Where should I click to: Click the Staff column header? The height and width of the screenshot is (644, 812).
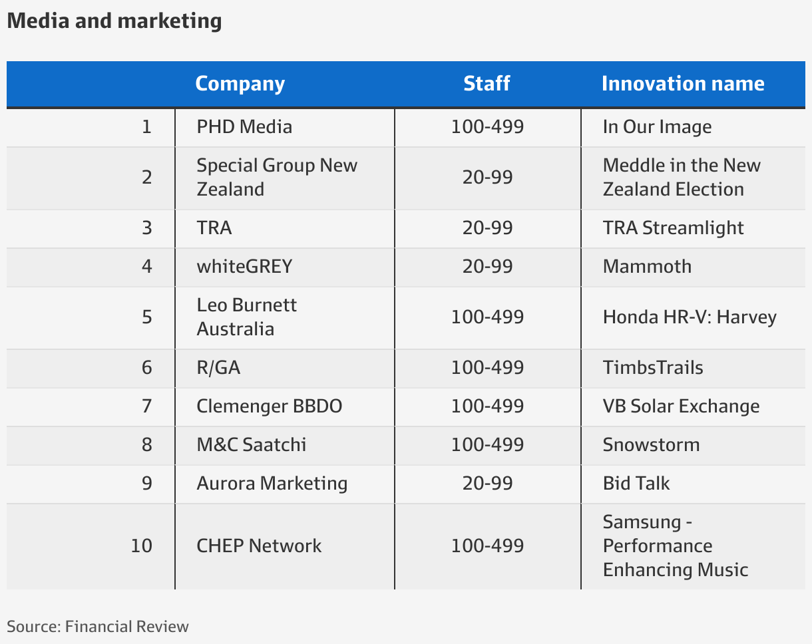pyautogui.click(x=487, y=84)
